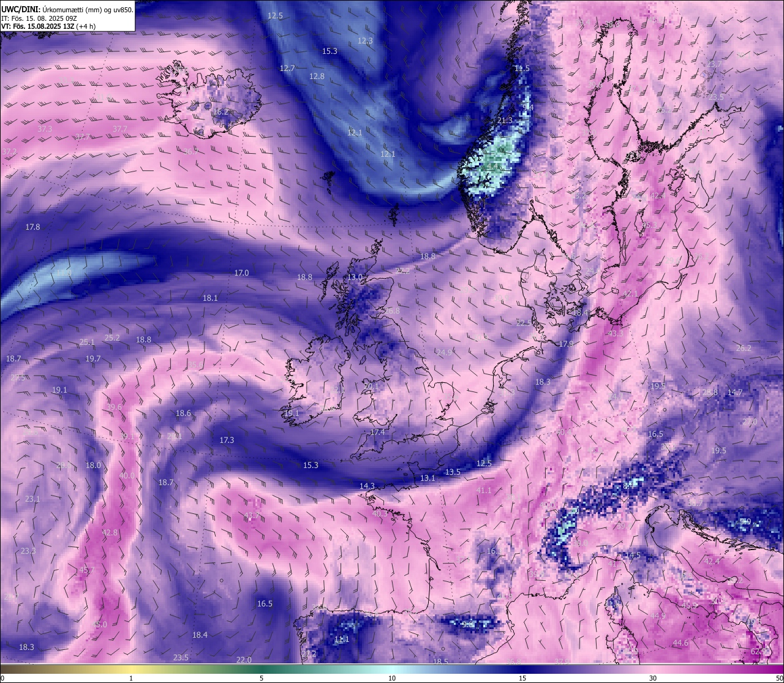Click the colorbar tick label "50"
This screenshot has height=683, width=784.
pos(779,678)
